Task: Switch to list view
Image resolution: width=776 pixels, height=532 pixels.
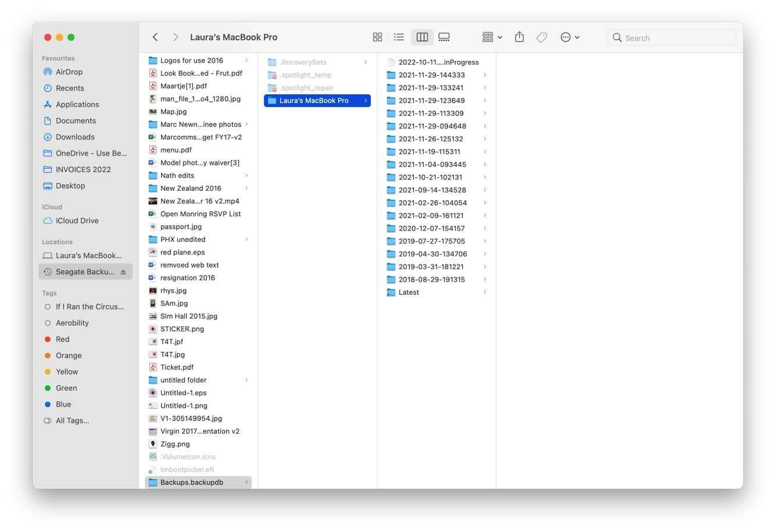Action: pyautogui.click(x=399, y=37)
